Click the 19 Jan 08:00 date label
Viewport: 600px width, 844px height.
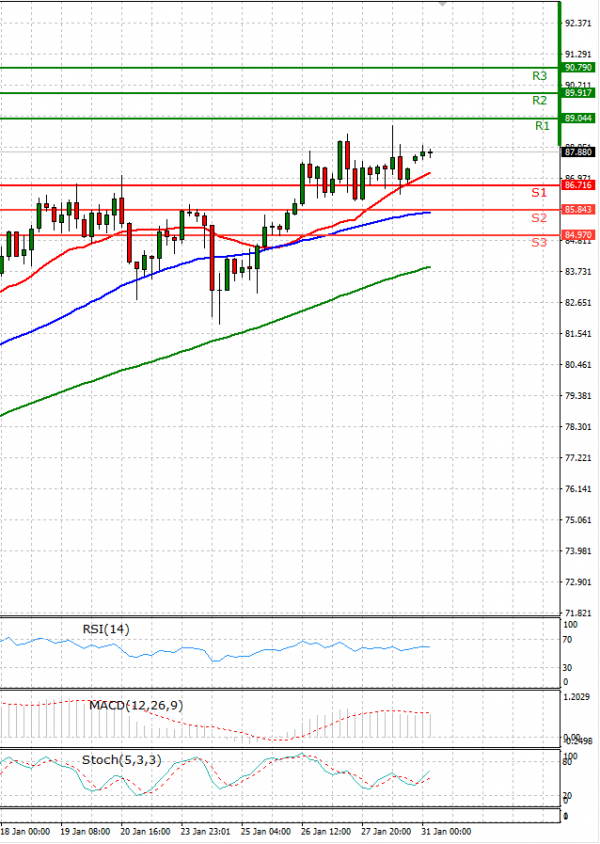click(86, 832)
